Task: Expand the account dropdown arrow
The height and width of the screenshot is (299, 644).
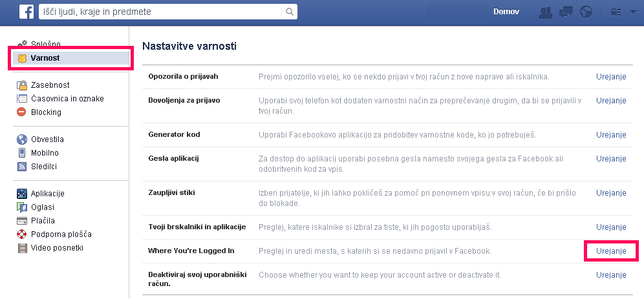Action: (632, 12)
